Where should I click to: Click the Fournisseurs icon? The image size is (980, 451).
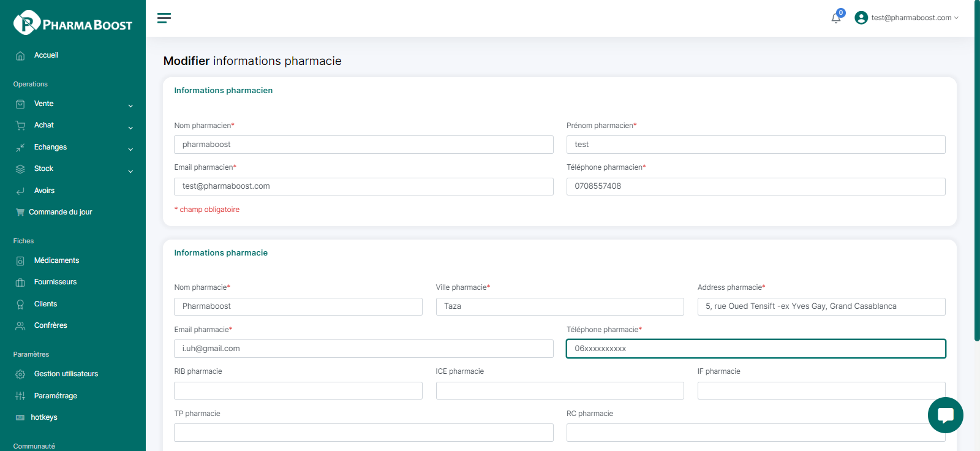[x=20, y=282]
